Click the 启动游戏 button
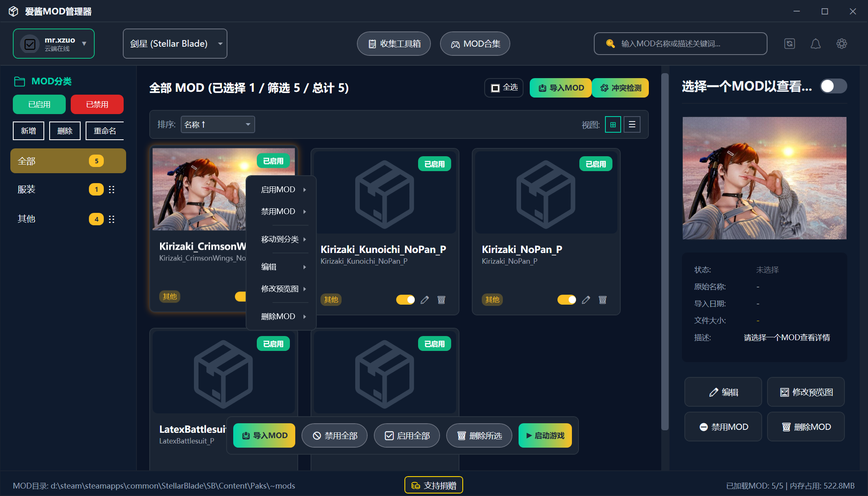The image size is (868, 496). point(545,435)
